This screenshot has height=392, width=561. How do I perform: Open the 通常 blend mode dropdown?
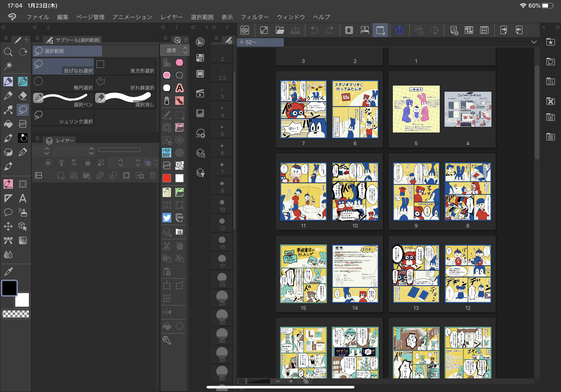[x=175, y=50]
